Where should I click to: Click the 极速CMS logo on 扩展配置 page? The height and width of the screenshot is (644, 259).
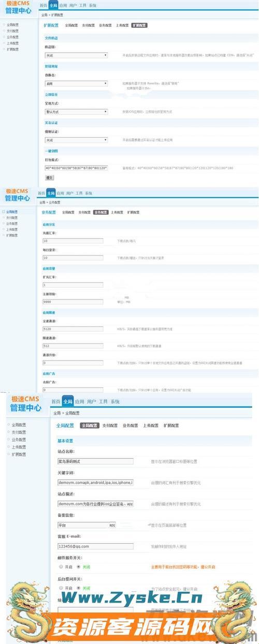pos(18,7)
